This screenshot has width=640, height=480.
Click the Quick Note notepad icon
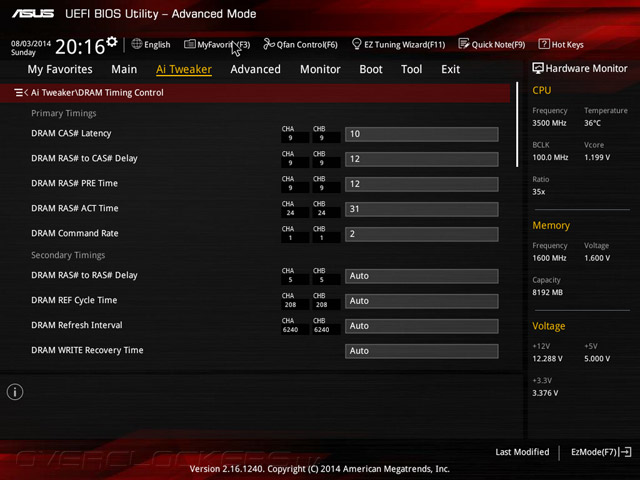coord(464,43)
